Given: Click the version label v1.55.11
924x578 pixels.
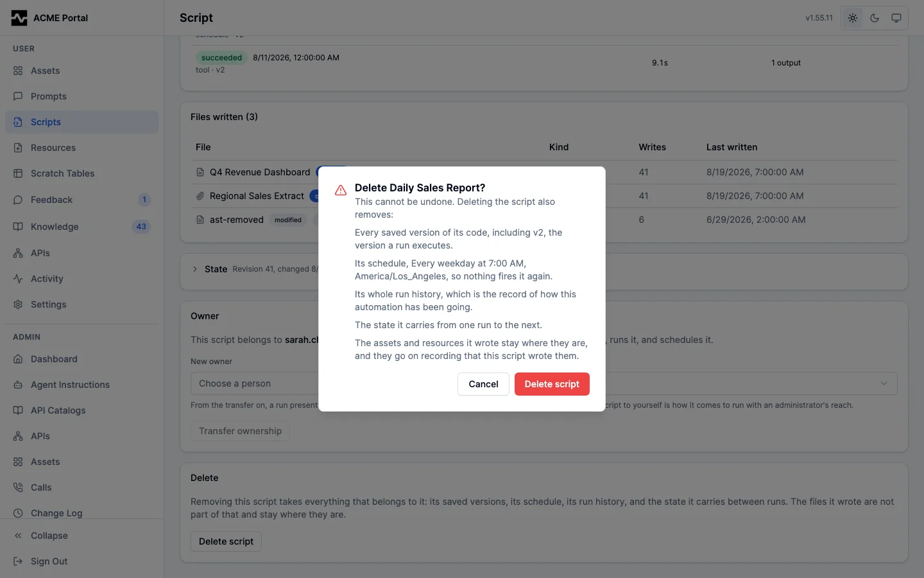Looking at the screenshot, I should point(819,18).
